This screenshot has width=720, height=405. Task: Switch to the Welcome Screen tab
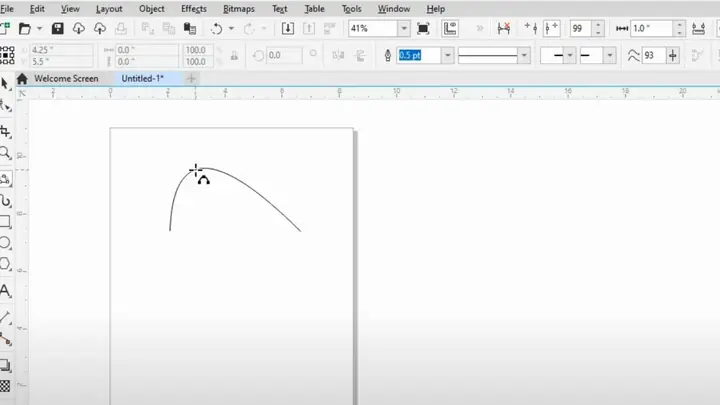66,79
